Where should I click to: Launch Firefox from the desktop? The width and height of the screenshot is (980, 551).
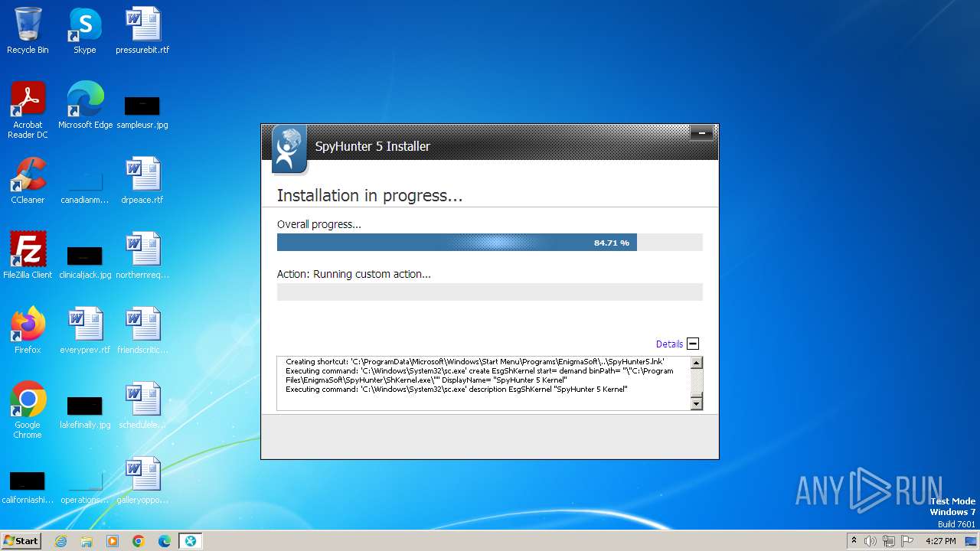click(28, 330)
